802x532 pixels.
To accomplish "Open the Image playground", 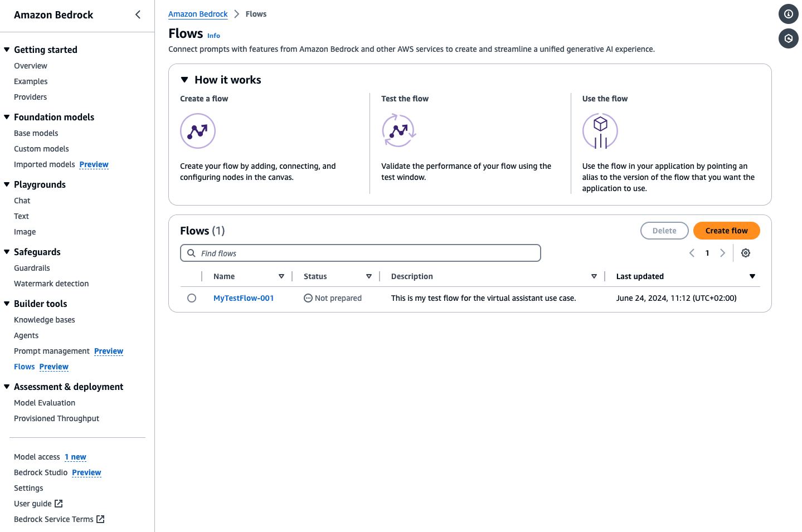I will point(25,232).
